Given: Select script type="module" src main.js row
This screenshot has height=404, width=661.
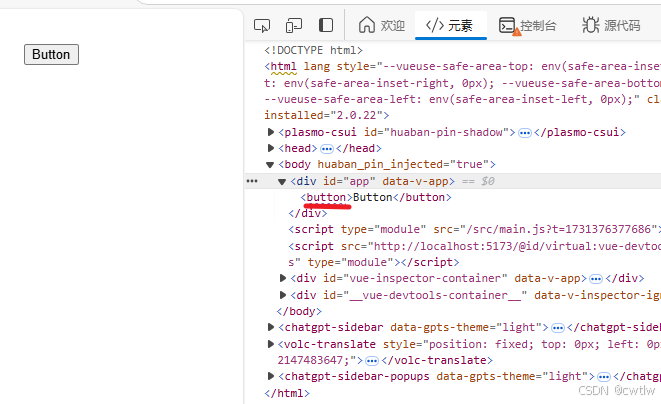Looking at the screenshot, I should (x=474, y=229).
